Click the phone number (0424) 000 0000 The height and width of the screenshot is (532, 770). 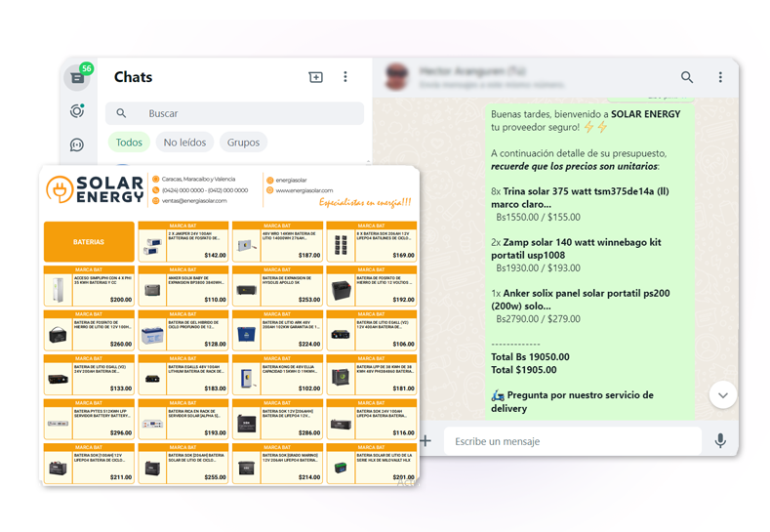tap(183, 190)
